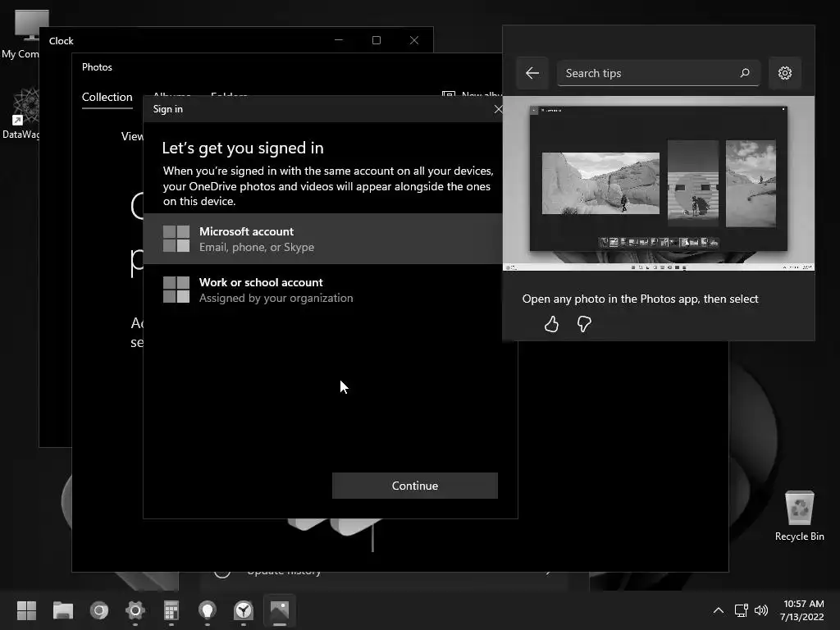Click the Photos window title
The width and height of the screenshot is (840, 630).
pos(97,67)
